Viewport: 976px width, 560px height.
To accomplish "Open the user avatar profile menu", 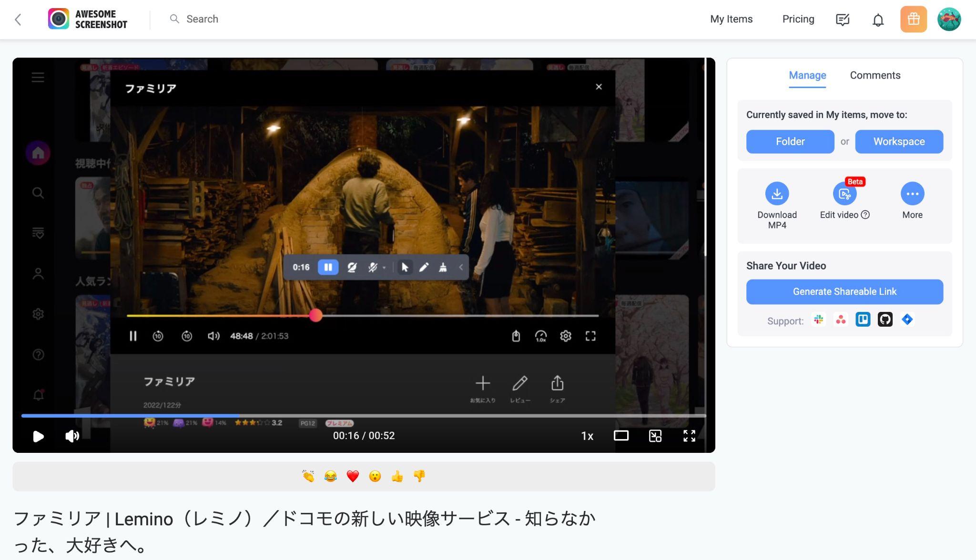I will [x=949, y=19].
